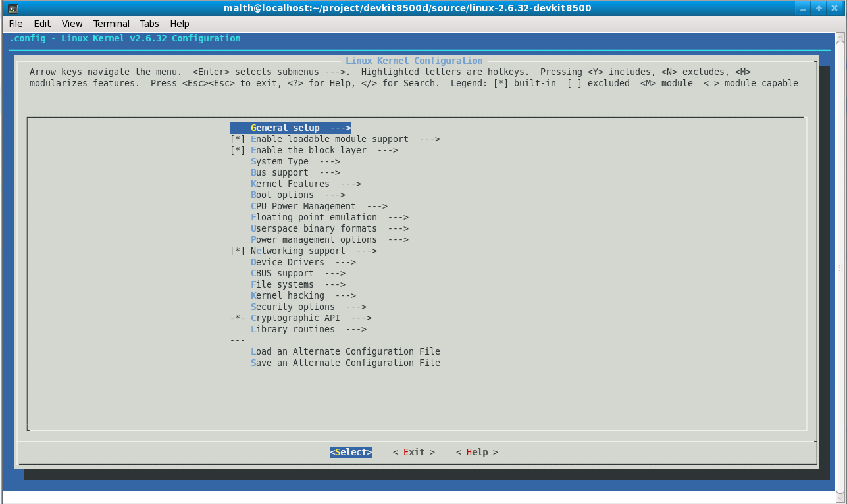Open Userspace binary formats submenu
The height and width of the screenshot is (504, 847).
[330, 228]
